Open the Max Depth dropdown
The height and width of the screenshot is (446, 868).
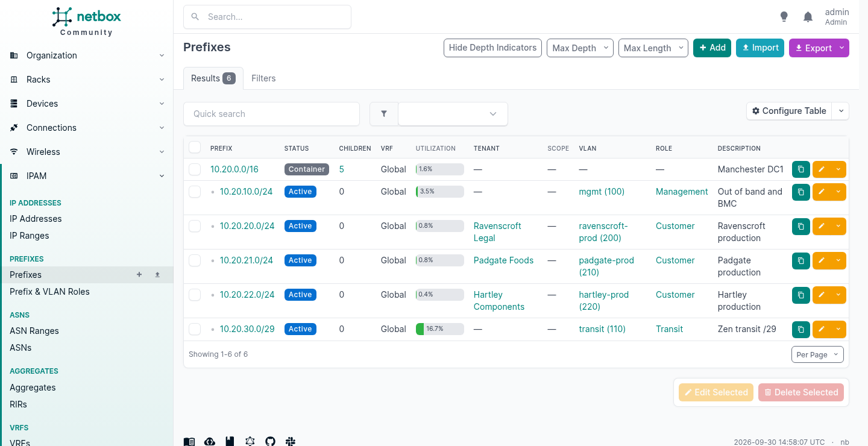pos(580,48)
